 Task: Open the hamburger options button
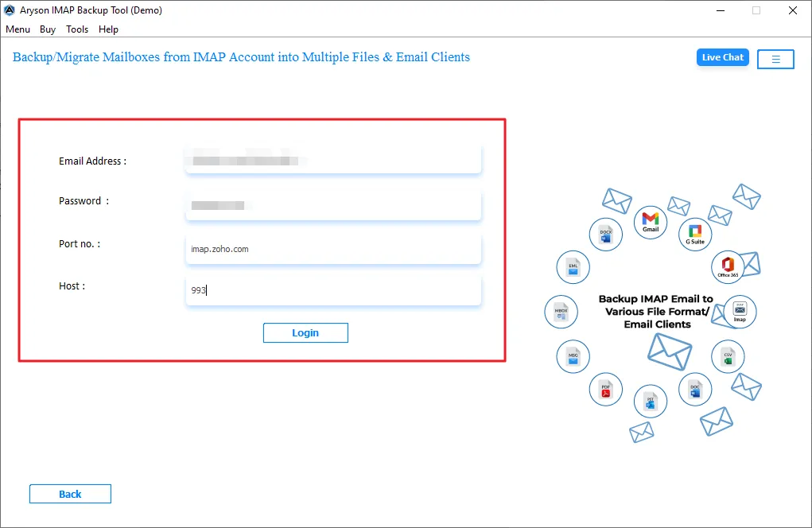point(775,59)
